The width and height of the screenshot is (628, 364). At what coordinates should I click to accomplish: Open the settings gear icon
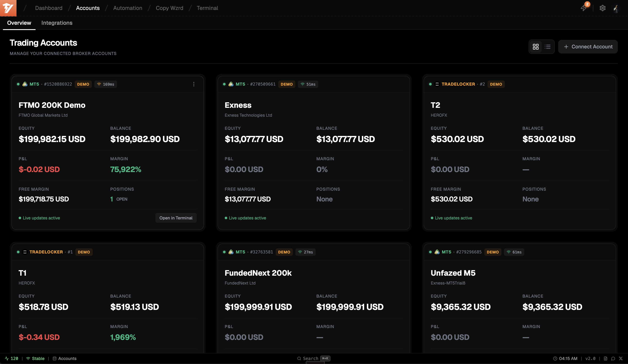(603, 8)
